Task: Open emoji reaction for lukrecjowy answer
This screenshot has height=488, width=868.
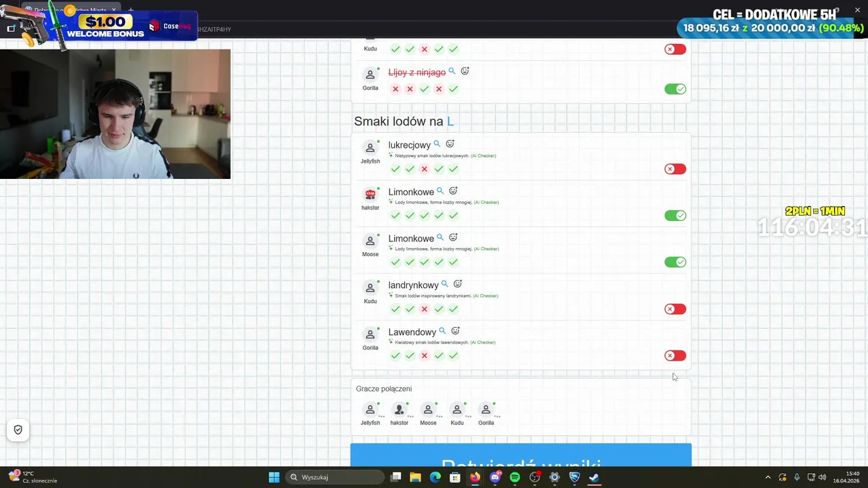Action: (450, 144)
